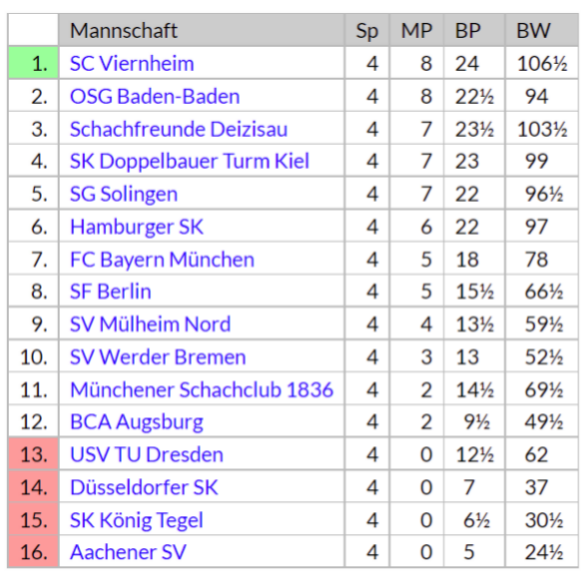Click Schachfreunde Deizisau team name
This screenshot has height=580, width=584.
click(179, 129)
